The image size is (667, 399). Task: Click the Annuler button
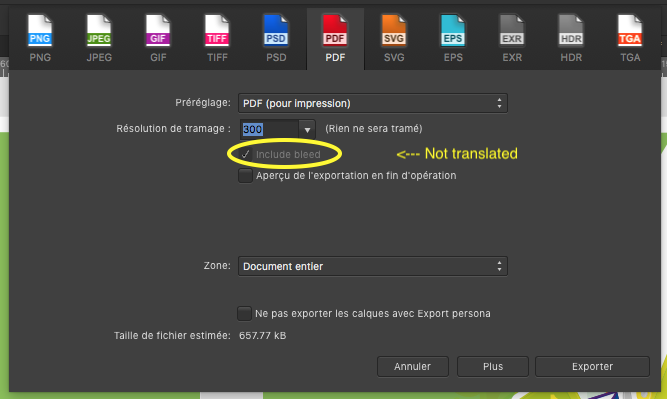coord(413,366)
